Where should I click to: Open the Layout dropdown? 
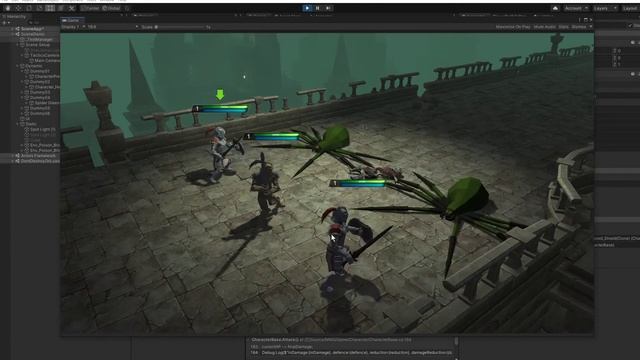pos(630,8)
